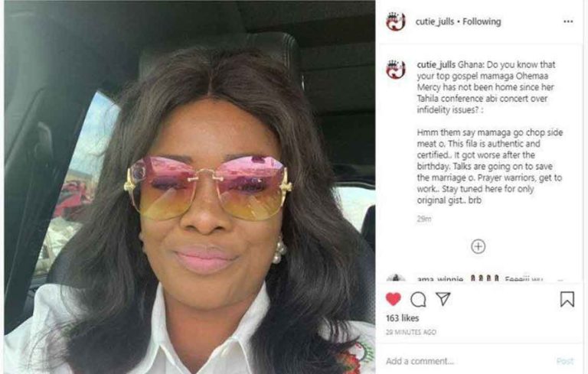This screenshot has width=588, height=374.
Task: Toggle the Following status text
Action: [482, 21]
